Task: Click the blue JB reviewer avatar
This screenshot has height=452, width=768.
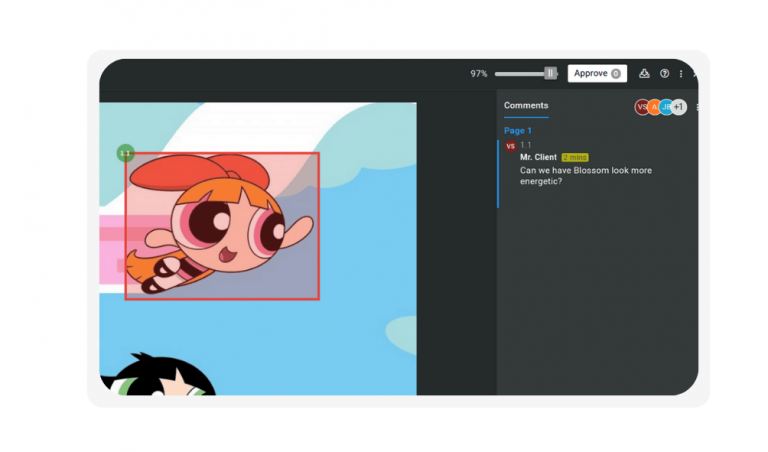Action: [x=666, y=107]
